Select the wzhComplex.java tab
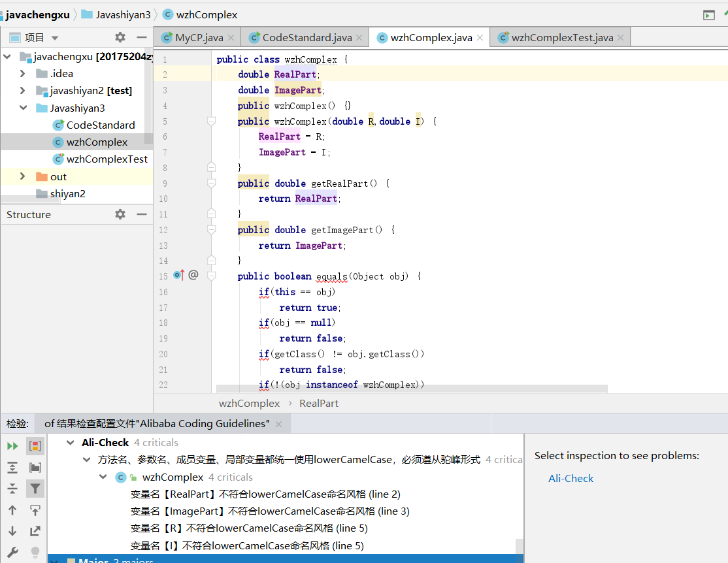This screenshot has width=728, height=563. (431, 38)
